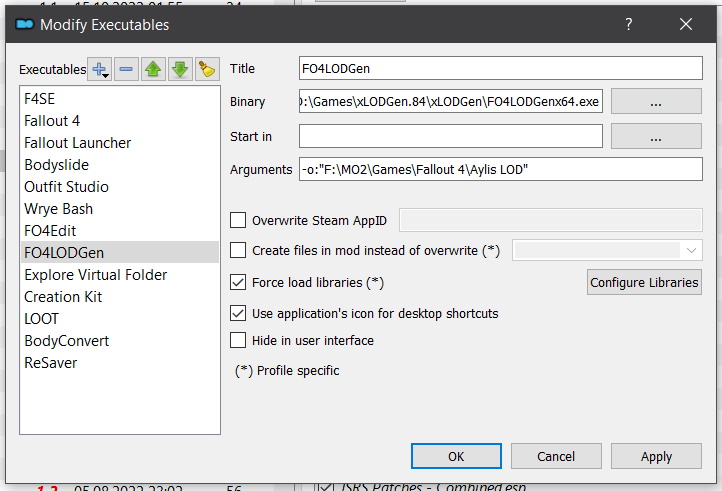Move executable up with green arrow

coord(153,69)
